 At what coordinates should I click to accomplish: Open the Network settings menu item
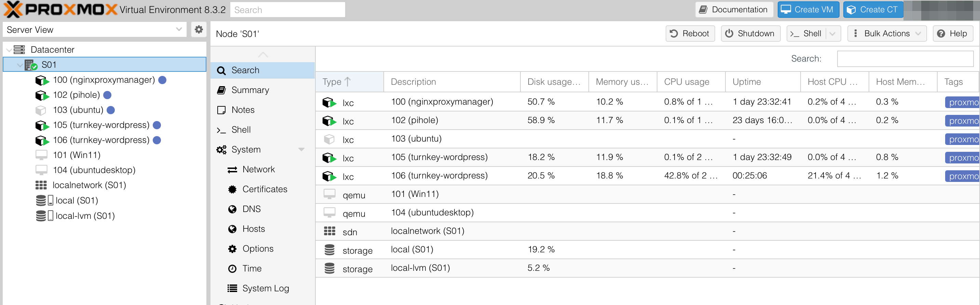pos(258,170)
